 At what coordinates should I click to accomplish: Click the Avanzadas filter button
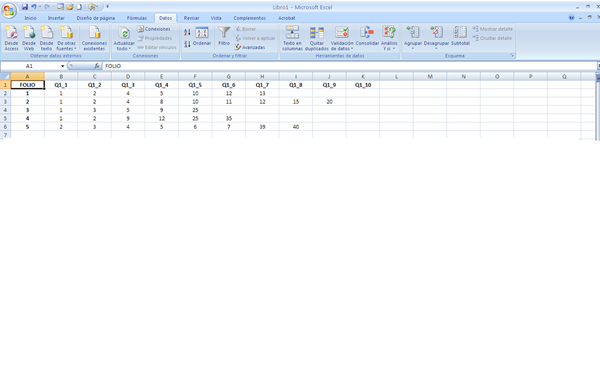[x=250, y=47]
